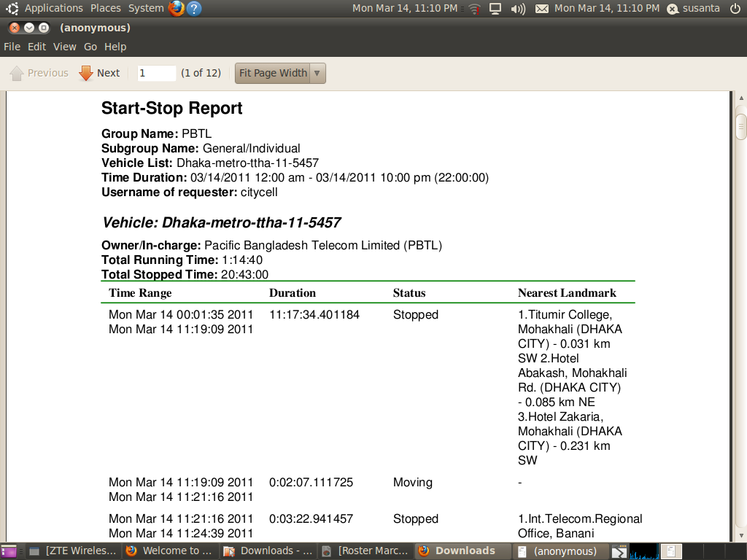Click the Username of requester: citycell line

189,192
